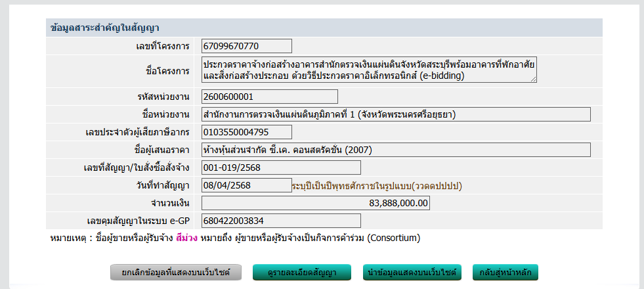The image size is (644, 289).
Task: Click the จำนวนเงิน field showing 83,888,000.00
Action: pos(316,204)
